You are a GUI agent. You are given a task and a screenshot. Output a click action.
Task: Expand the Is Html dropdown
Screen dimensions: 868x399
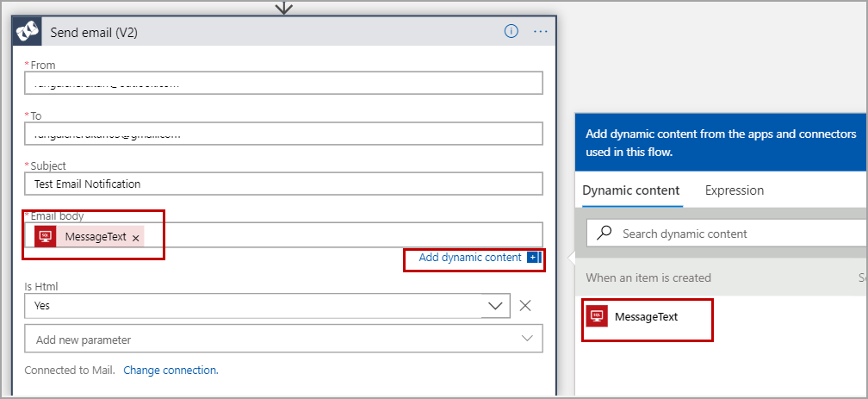496,305
